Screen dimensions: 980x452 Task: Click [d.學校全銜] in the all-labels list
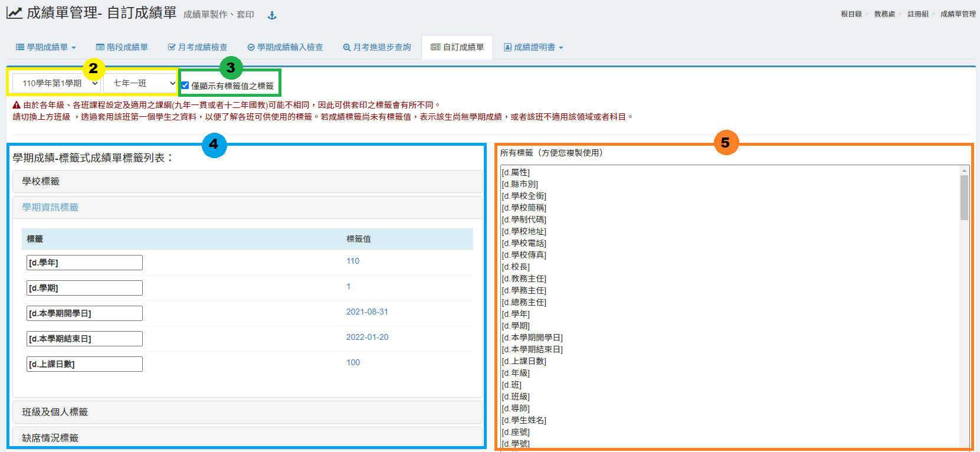(x=524, y=196)
